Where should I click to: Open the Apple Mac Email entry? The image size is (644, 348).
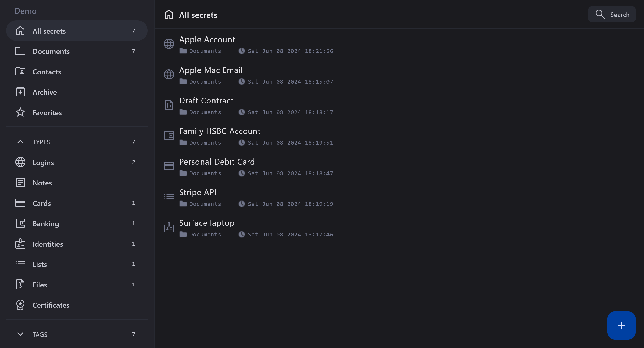pyautogui.click(x=211, y=70)
